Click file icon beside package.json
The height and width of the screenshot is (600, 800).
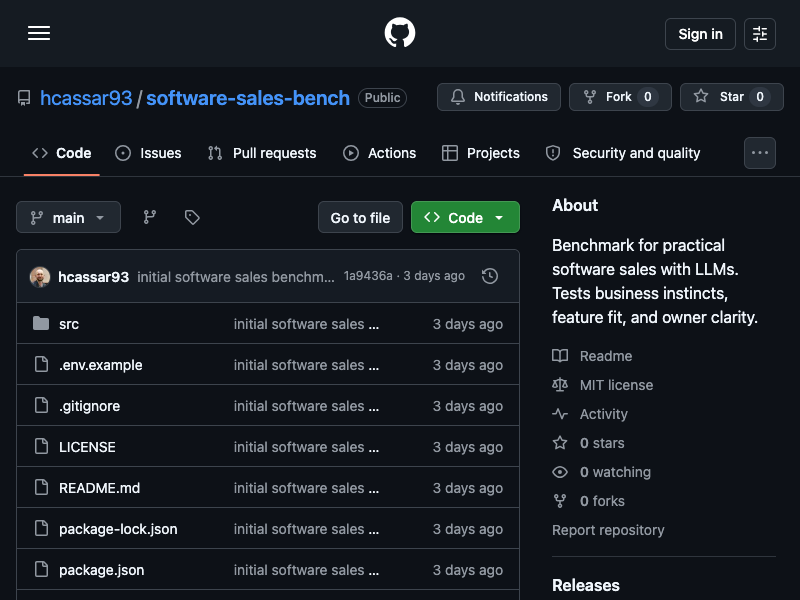41,569
